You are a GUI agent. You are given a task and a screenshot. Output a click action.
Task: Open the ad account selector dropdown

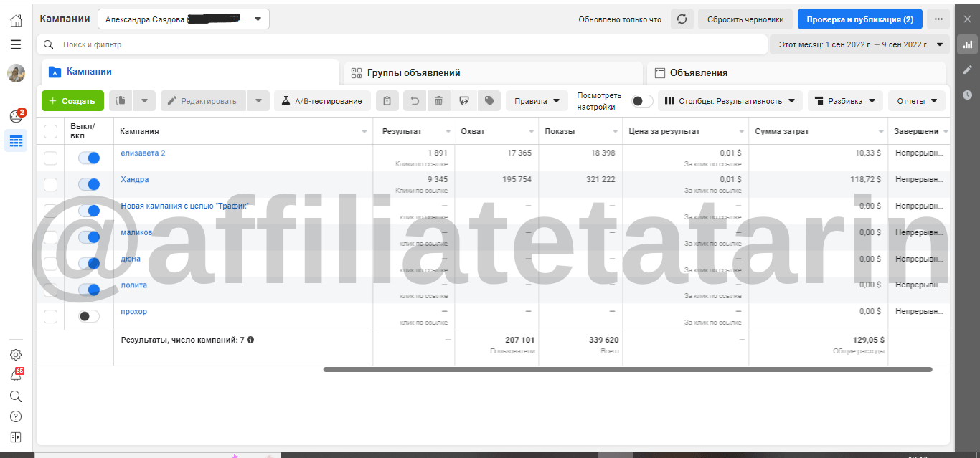tap(184, 19)
